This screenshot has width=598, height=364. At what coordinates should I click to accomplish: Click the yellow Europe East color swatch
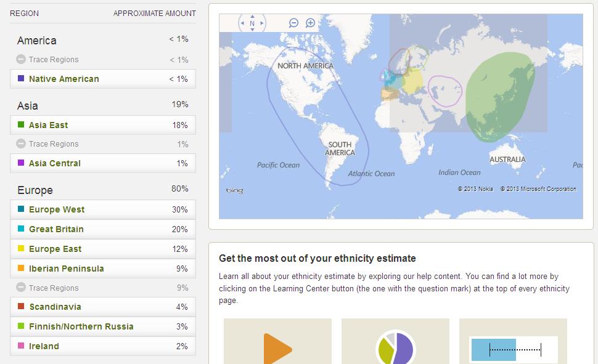[x=21, y=249]
